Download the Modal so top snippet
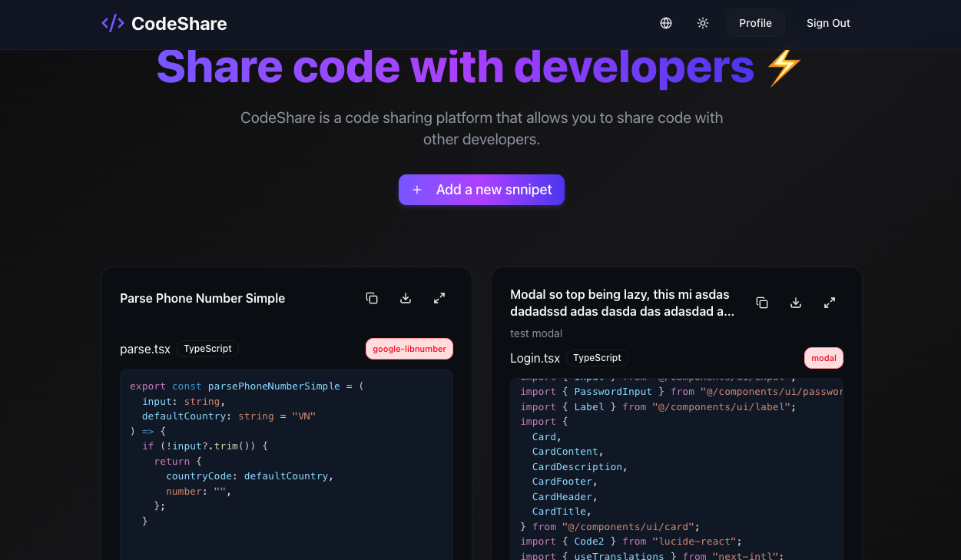 [x=796, y=303]
